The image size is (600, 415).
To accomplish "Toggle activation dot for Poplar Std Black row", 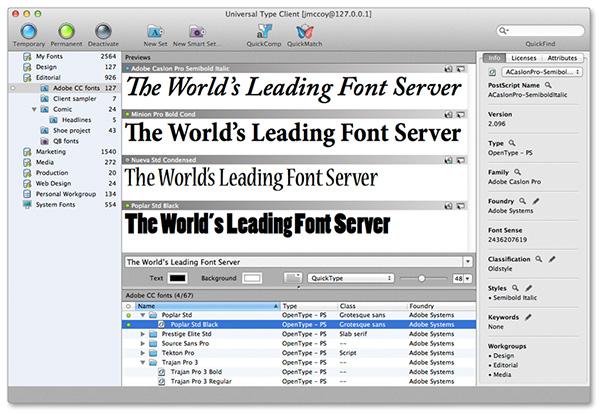I will 128,324.
